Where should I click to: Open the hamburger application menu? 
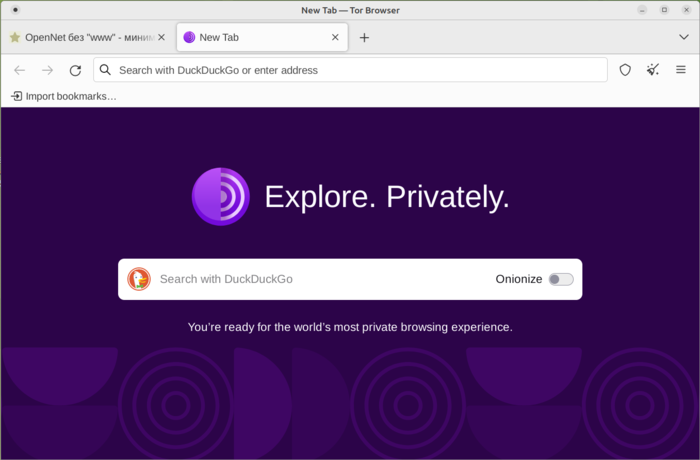click(681, 70)
